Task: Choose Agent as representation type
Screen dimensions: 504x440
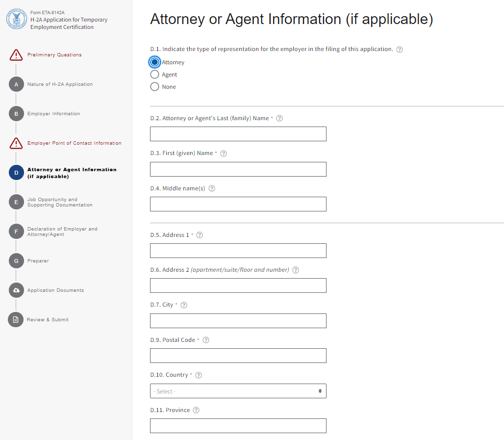Action: 155,75
